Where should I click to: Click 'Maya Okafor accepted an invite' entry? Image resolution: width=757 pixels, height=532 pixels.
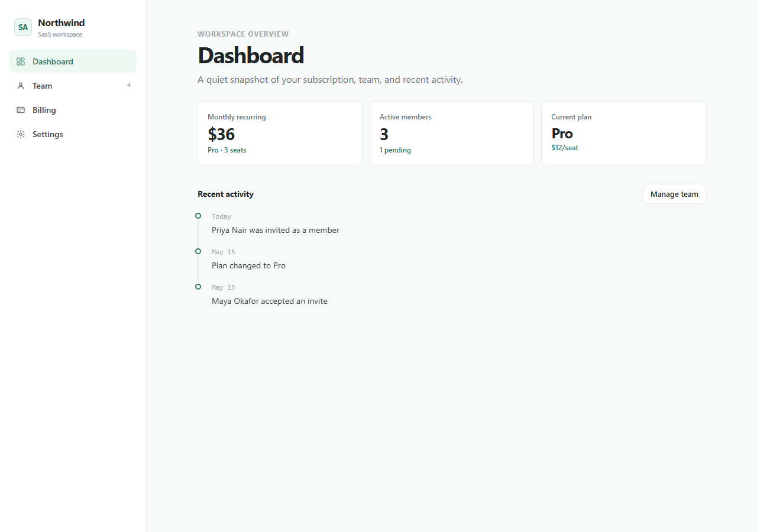click(270, 301)
